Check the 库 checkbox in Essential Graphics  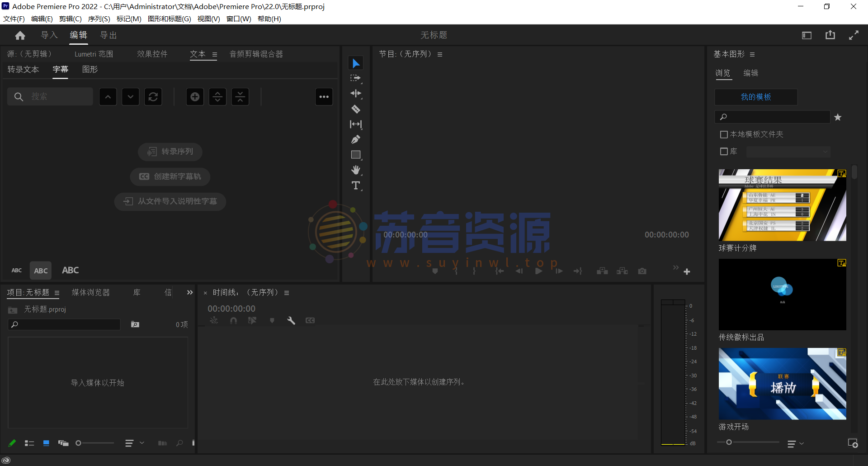(x=724, y=151)
